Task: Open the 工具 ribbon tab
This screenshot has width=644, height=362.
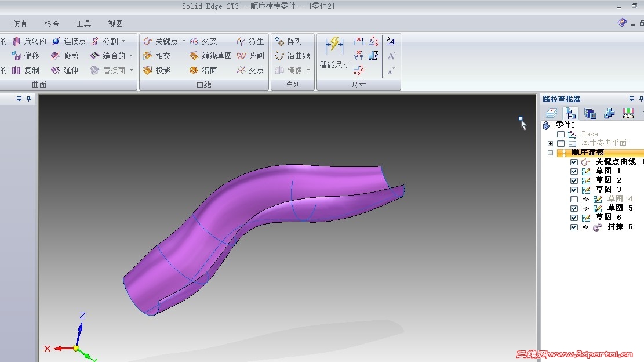Action: point(83,24)
